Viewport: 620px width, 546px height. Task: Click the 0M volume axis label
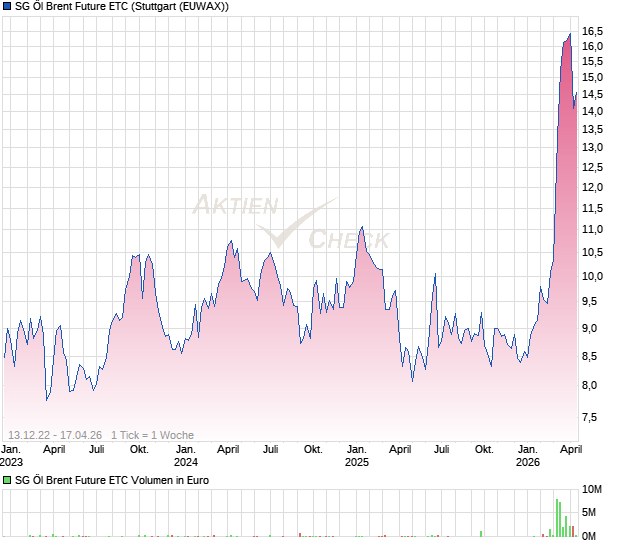pyautogui.click(x=591, y=536)
